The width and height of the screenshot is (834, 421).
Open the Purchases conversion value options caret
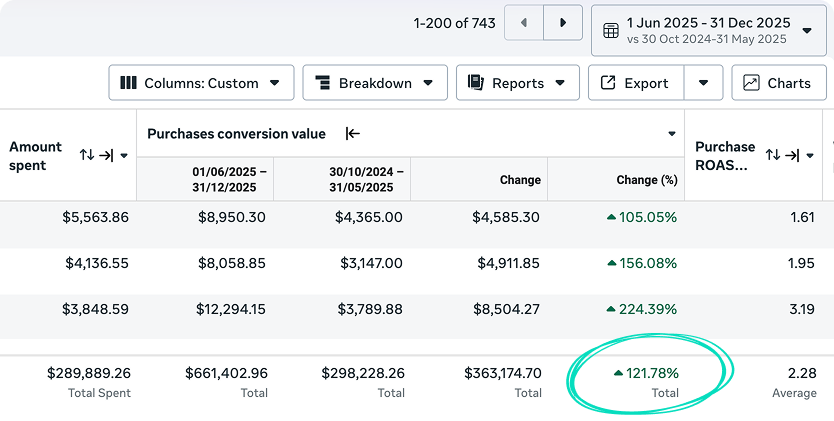tap(672, 134)
